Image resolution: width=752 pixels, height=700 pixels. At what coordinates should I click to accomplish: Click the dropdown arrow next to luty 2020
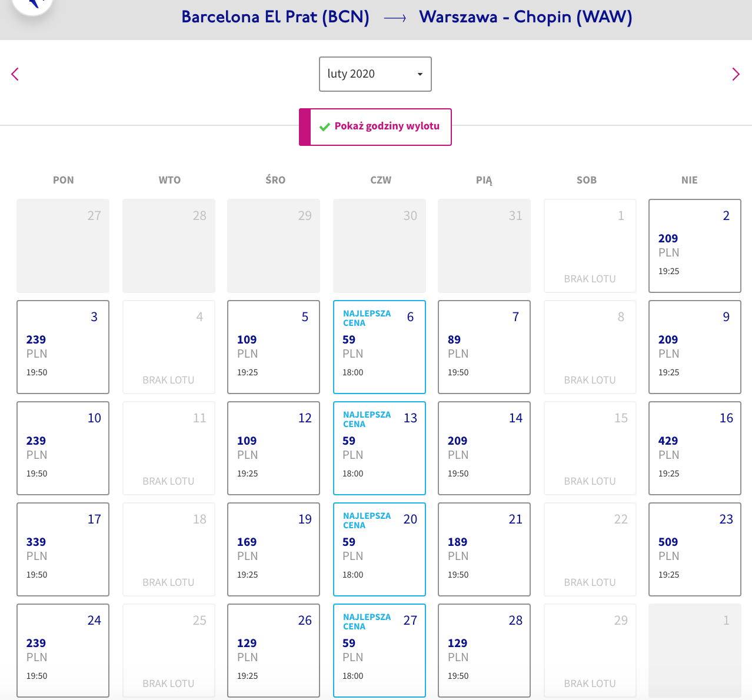click(x=420, y=74)
